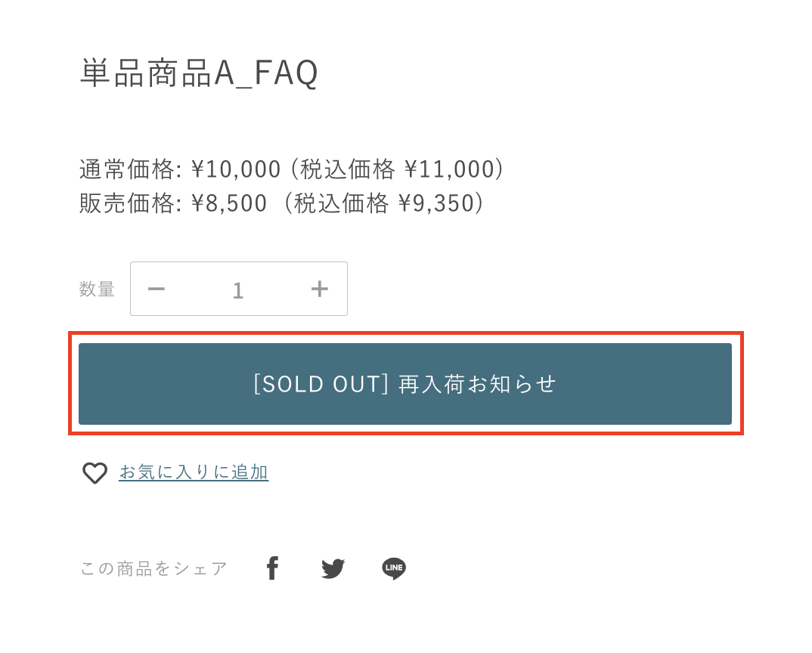Viewport: 812px width, 653px height.
Task: Decrease quantity with the minus button
Action: tap(157, 289)
